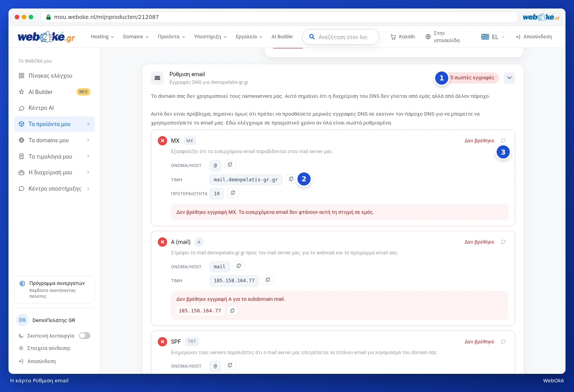Go to Πίνακας ελέγχου in the sidebar

54,76
